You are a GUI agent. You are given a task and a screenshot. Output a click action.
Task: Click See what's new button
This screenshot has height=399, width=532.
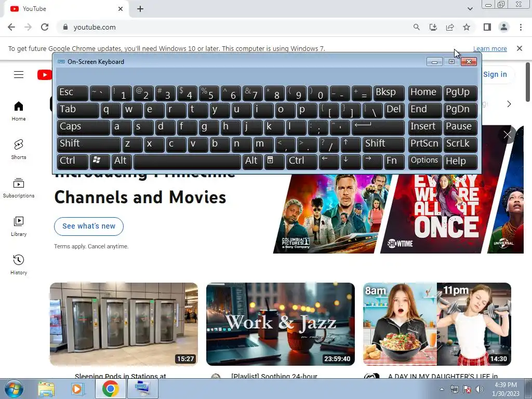89,227
